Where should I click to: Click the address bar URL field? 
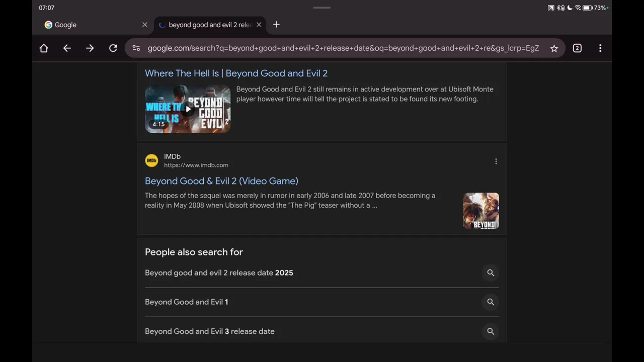pyautogui.click(x=343, y=48)
